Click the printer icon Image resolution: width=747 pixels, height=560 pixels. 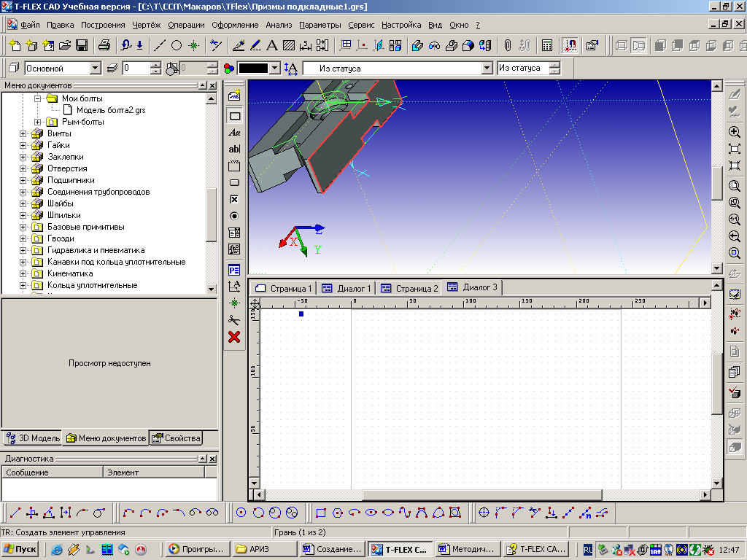[104, 45]
